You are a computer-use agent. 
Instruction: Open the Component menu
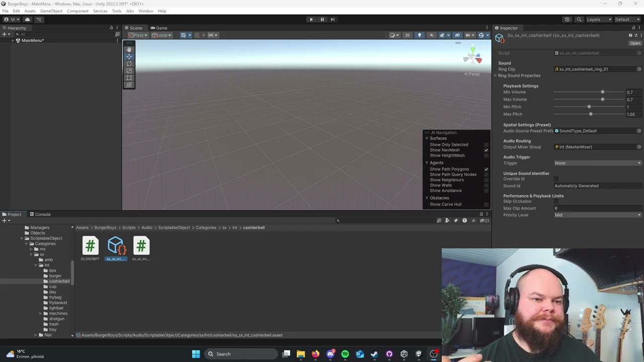77,11
